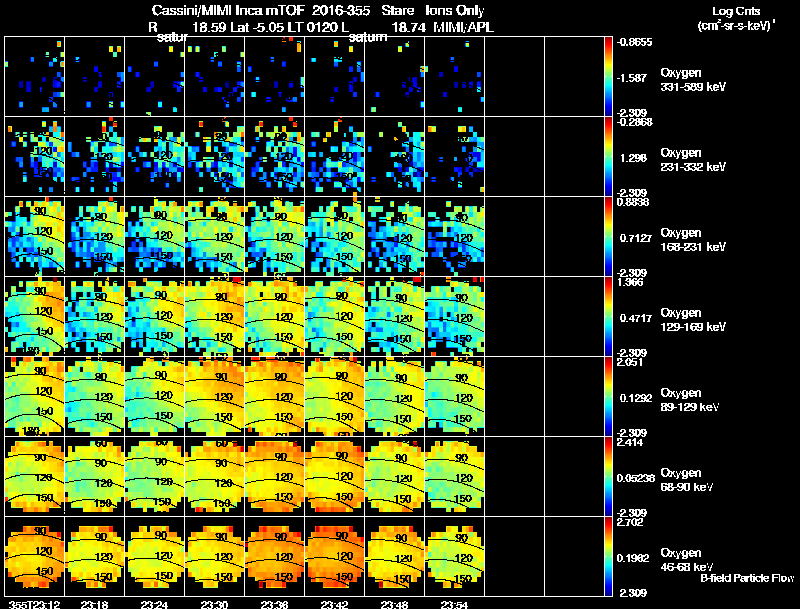Click the color bar beside Oxygen 46-68 keV
The height and width of the screenshot is (609, 800).
coord(608,556)
